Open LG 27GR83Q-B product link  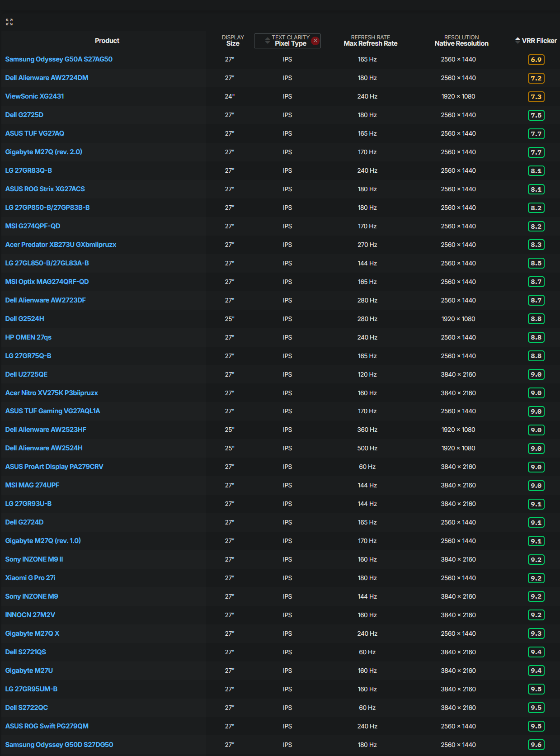(x=28, y=170)
